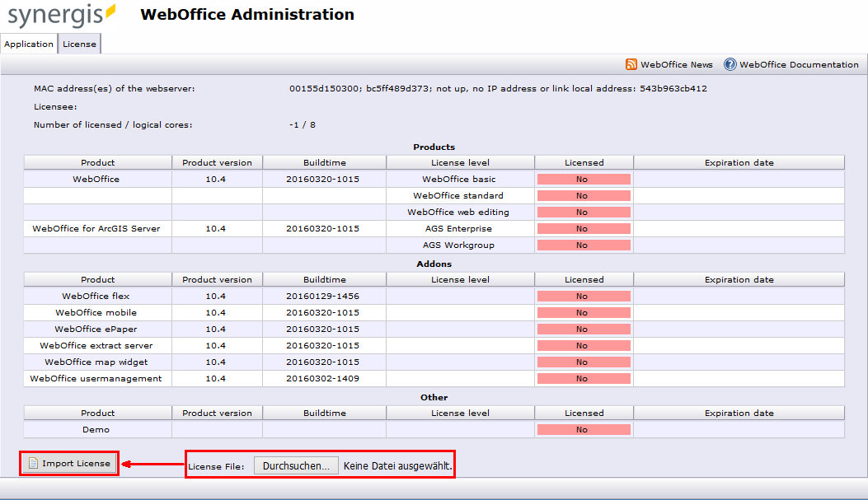Click the Product column header in Products table
The height and width of the screenshot is (500, 868).
point(97,162)
